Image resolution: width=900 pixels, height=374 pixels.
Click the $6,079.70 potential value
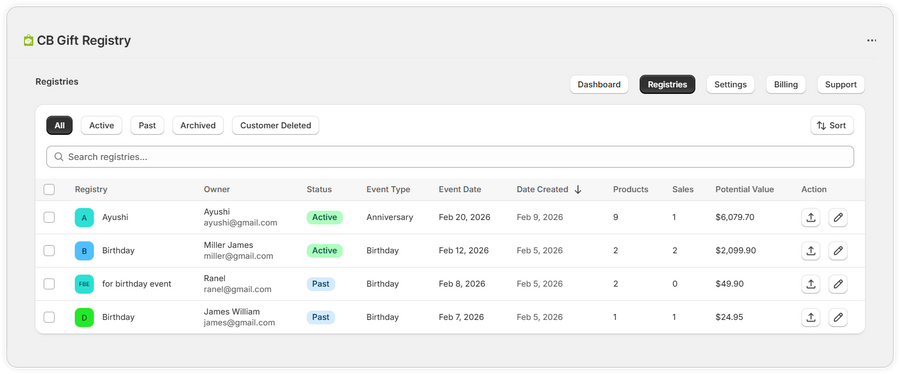[x=735, y=217]
